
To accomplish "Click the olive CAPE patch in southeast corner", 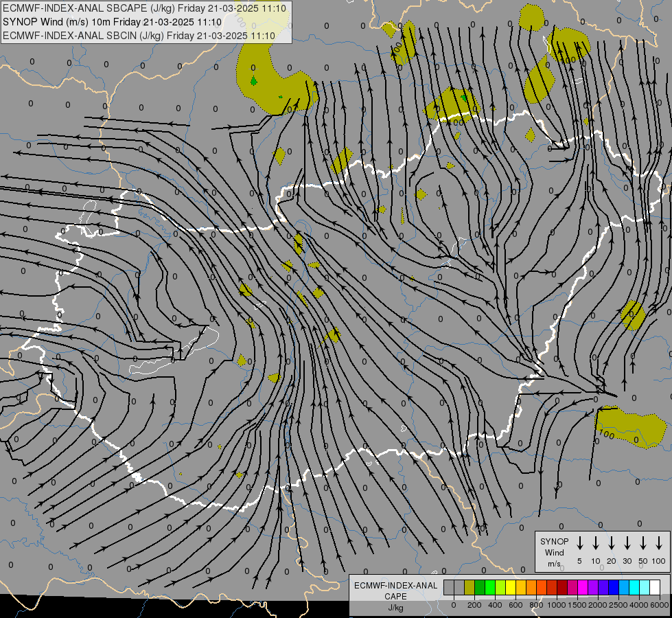I will pyautogui.click(x=630, y=426).
